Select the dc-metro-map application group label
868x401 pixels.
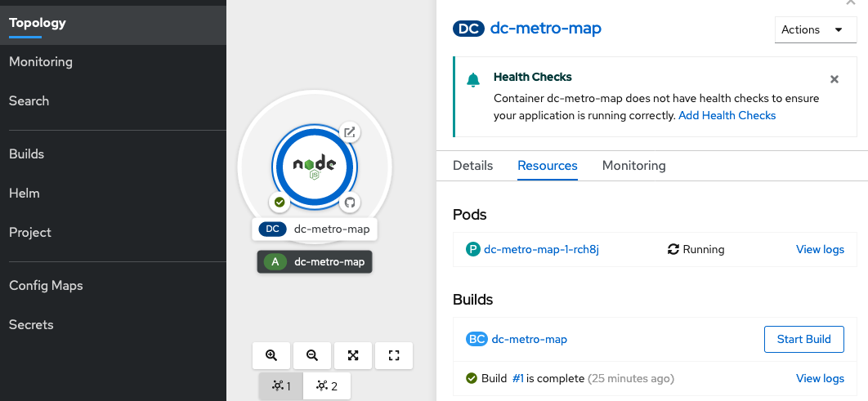click(x=315, y=262)
